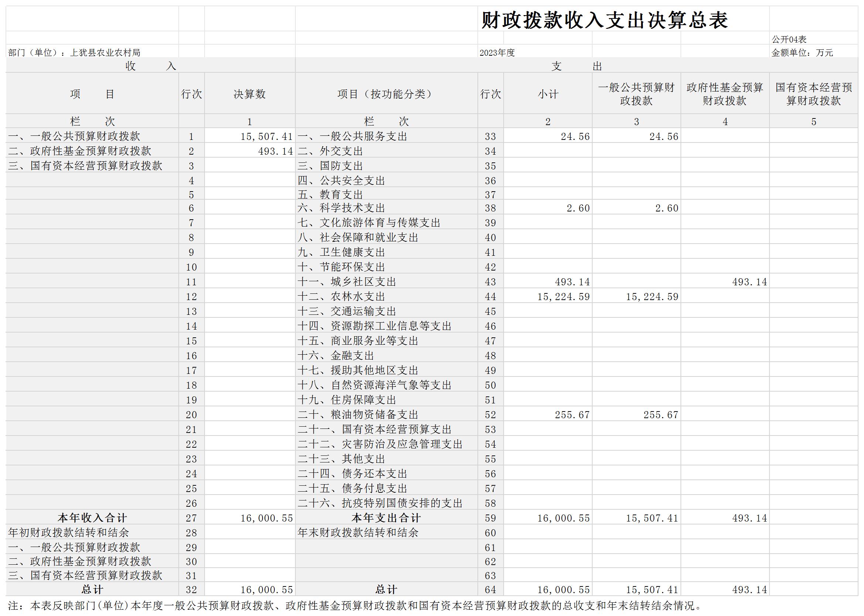Click the 十一、城乡社区支出 row label
Screen dimensions: 864x616
347,282
